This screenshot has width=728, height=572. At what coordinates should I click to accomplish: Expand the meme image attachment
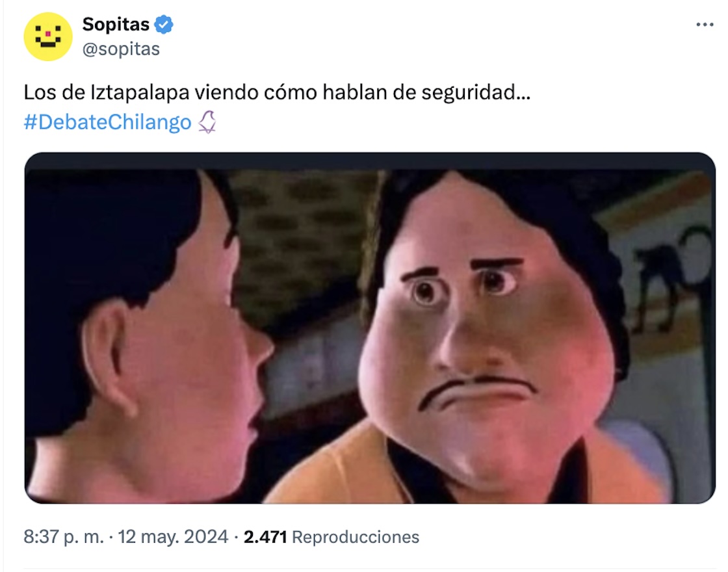coord(370,328)
